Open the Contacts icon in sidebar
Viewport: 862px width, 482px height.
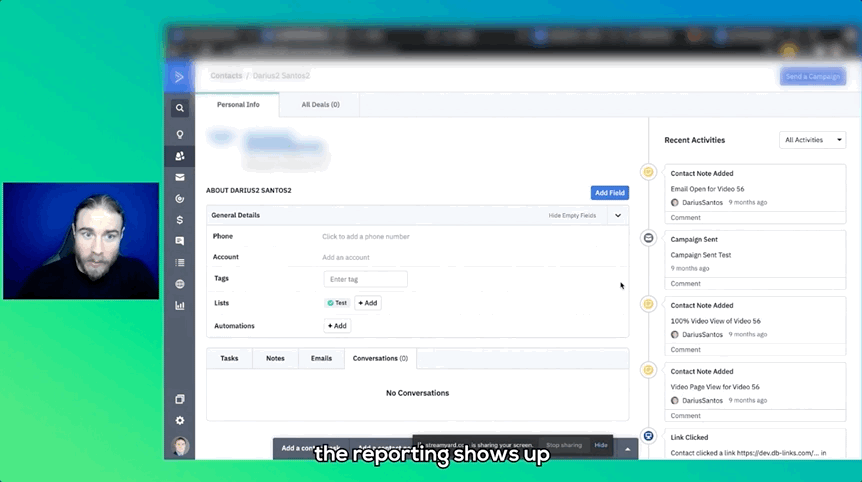pyautogui.click(x=180, y=156)
